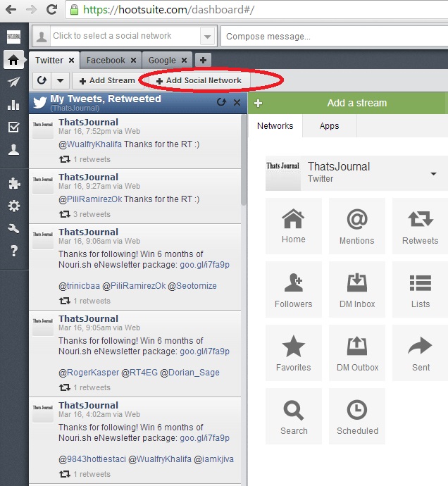Add the Sent stream tile
Image resolution: width=448 pixels, height=486 pixels.
[x=420, y=353]
